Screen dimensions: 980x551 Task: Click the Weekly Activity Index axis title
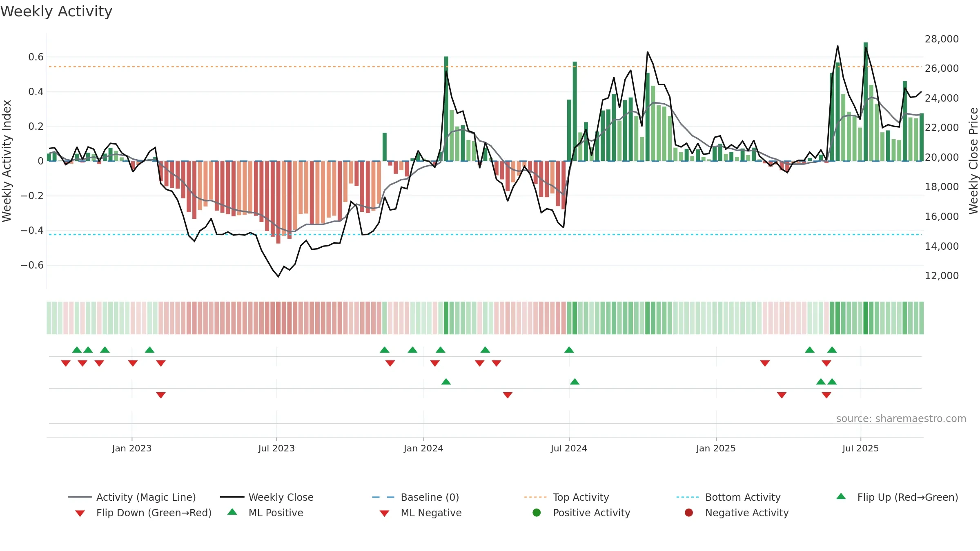tap(7, 161)
